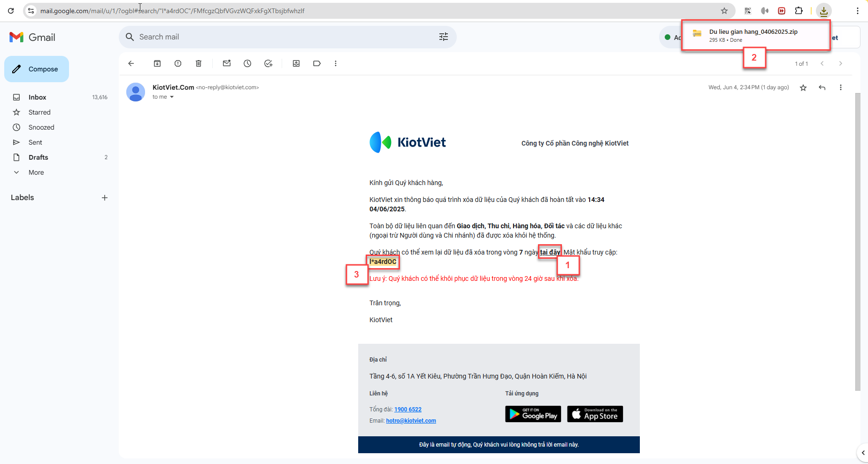868x464 pixels.
Task: Click the QR code extension icon
Action: point(748,11)
